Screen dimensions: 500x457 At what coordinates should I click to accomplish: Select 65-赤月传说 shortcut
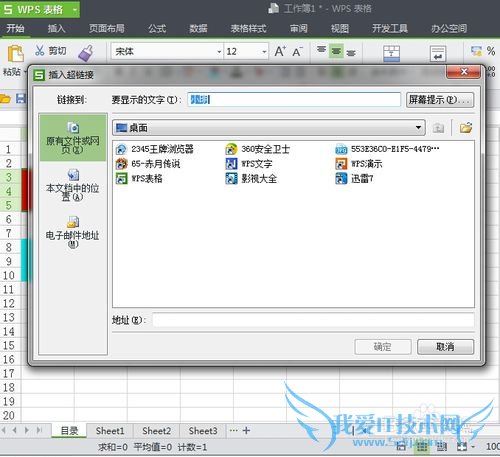click(x=148, y=164)
